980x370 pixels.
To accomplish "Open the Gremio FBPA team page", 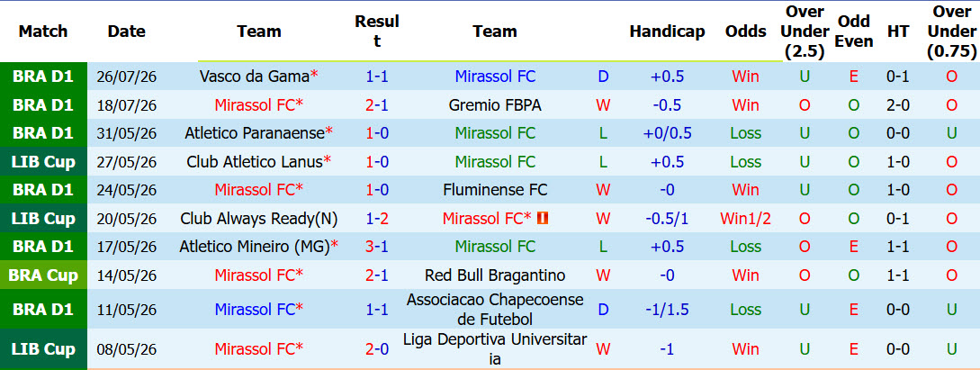I will pyautogui.click(x=495, y=105).
